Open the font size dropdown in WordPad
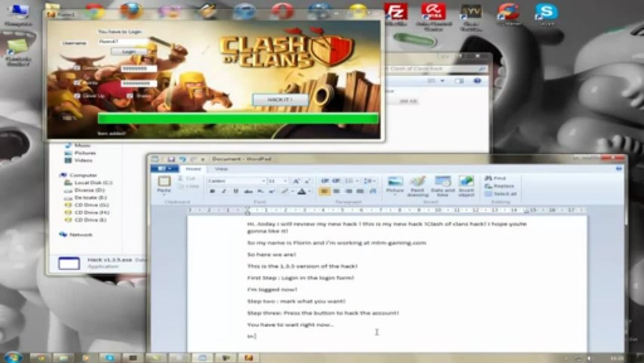Image resolution: width=644 pixels, height=363 pixels. [x=285, y=181]
